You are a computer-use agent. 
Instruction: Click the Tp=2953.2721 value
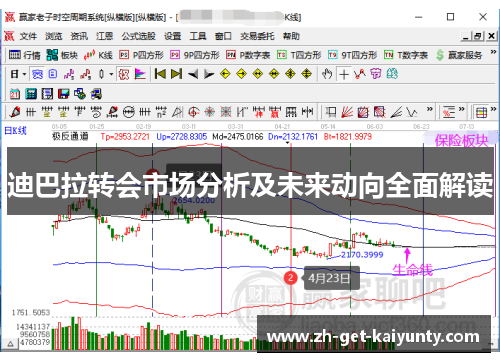[x=125, y=136]
